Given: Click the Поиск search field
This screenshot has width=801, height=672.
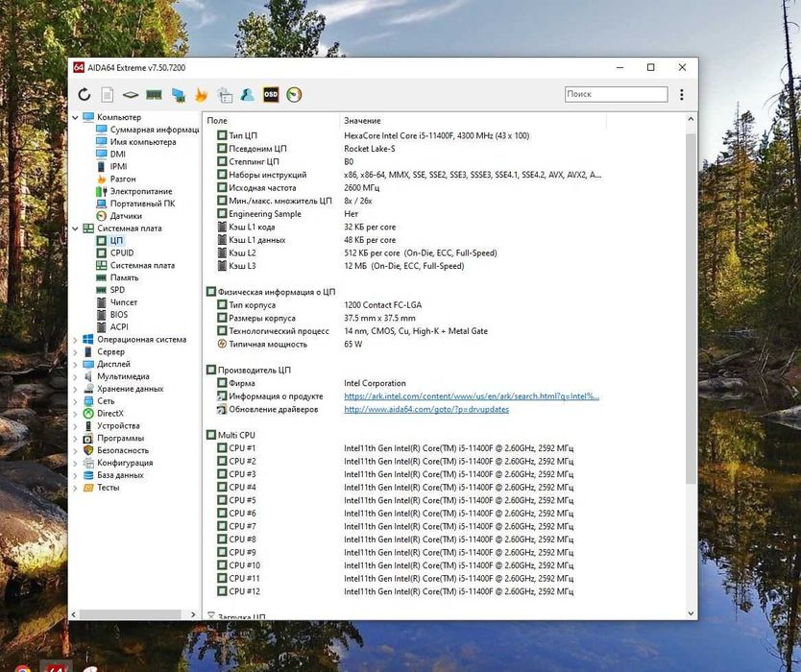Looking at the screenshot, I should click(x=616, y=95).
